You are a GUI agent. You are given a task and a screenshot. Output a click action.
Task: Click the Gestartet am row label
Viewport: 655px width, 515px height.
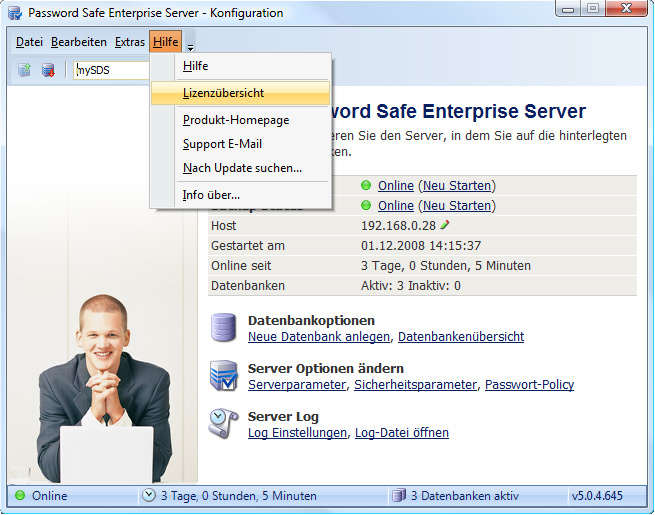248,246
